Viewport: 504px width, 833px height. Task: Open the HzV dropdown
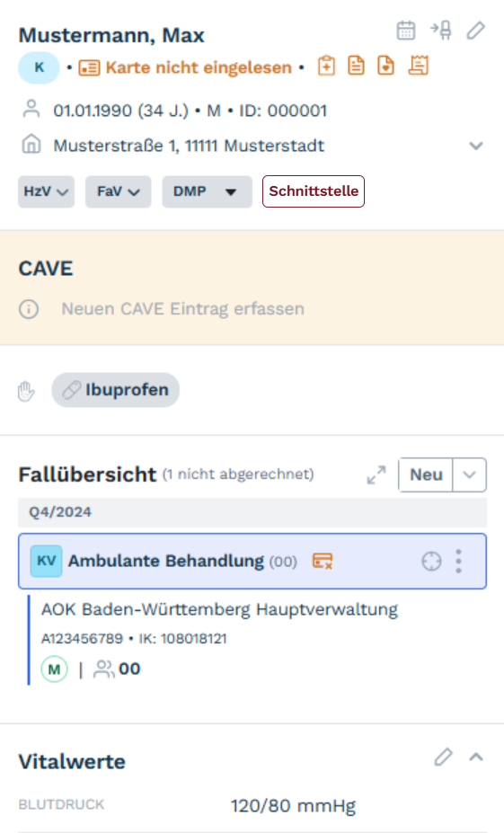pyautogui.click(x=46, y=191)
